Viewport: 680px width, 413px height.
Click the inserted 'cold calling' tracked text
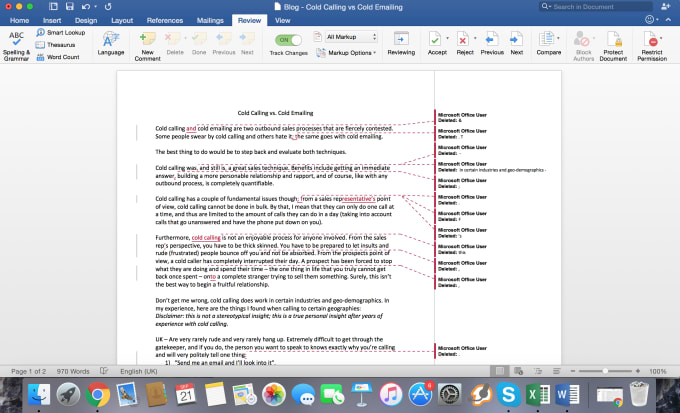tap(206, 238)
